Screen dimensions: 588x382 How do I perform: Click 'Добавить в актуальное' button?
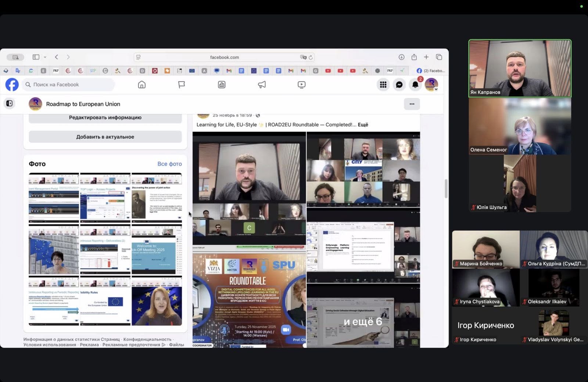[105, 137]
